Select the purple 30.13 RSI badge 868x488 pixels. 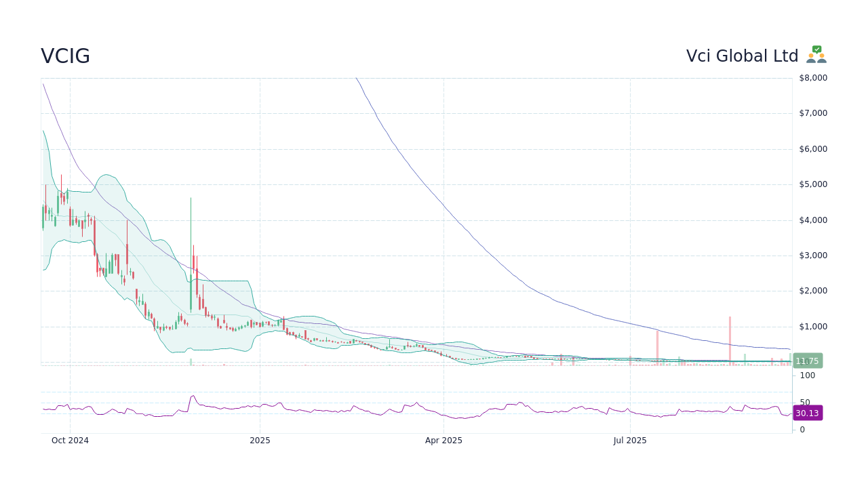(x=808, y=413)
